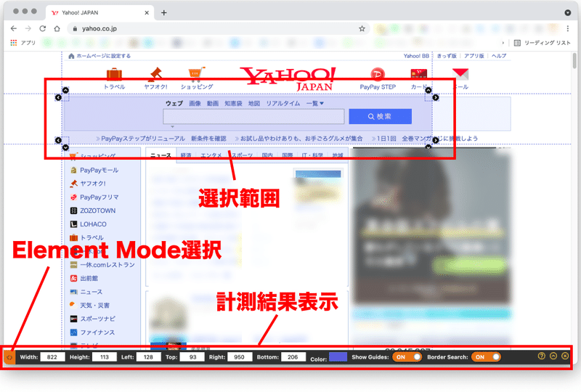
Task: Select the 地図 search tab
Action: tap(254, 103)
